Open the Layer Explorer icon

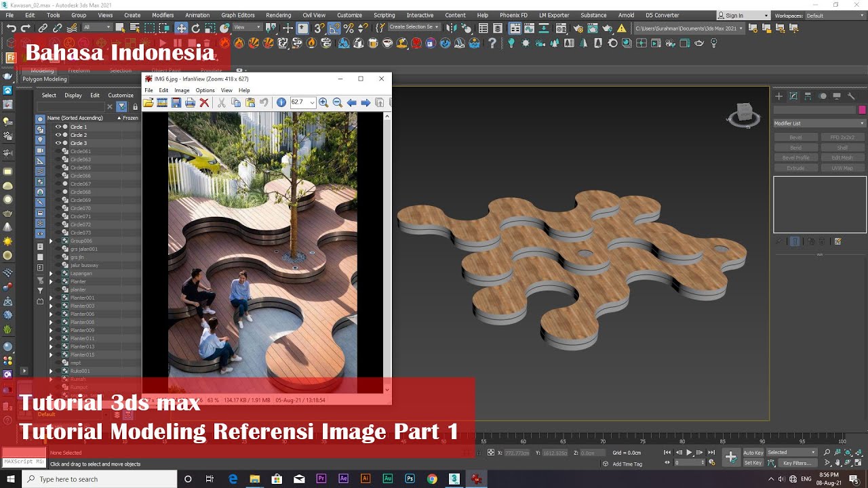pos(498,28)
